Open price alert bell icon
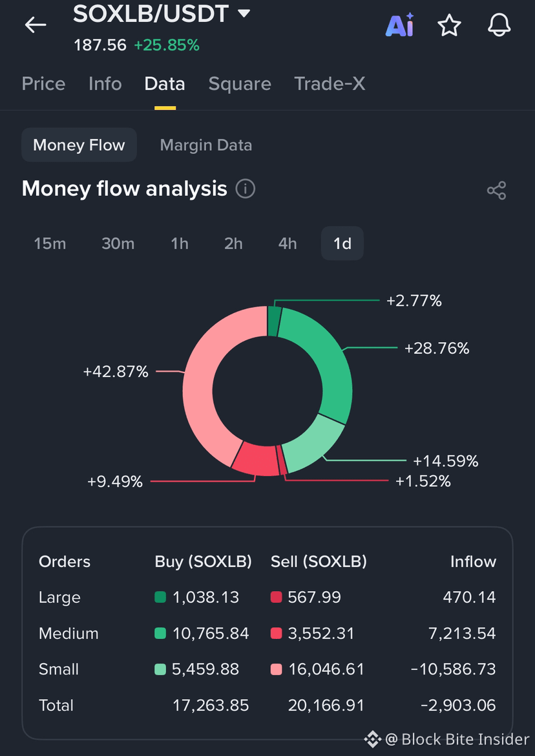This screenshot has height=756, width=535. tap(499, 25)
